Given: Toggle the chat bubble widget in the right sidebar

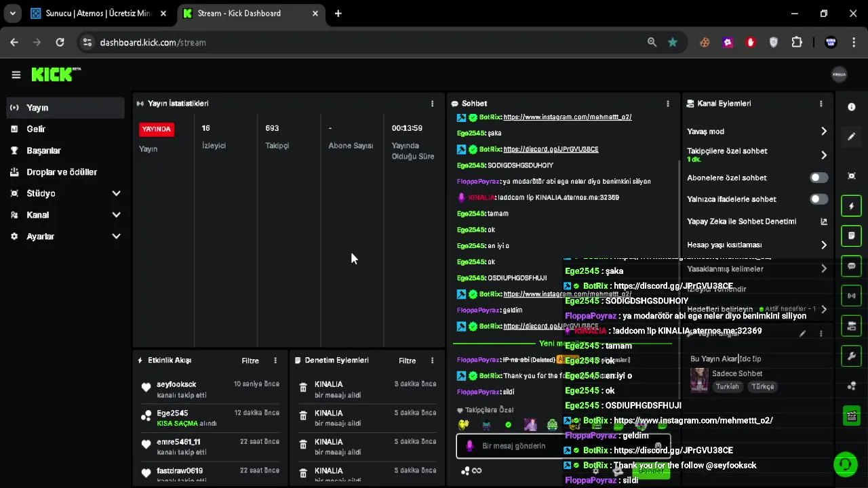Looking at the screenshot, I should point(852,266).
